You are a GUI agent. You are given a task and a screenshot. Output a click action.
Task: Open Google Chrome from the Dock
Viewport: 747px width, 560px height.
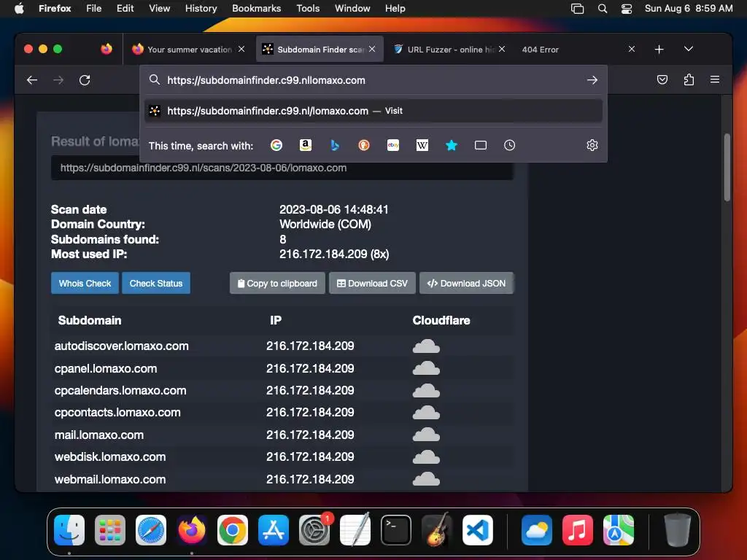pos(233,530)
